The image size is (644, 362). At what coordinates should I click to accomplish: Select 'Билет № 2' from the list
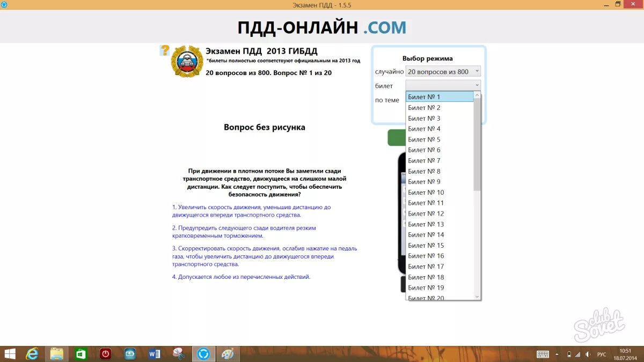pyautogui.click(x=440, y=107)
